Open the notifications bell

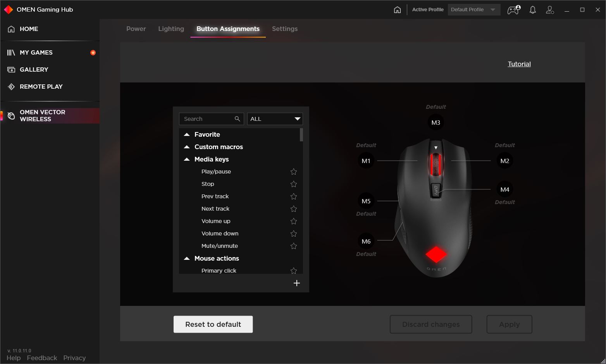(533, 10)
